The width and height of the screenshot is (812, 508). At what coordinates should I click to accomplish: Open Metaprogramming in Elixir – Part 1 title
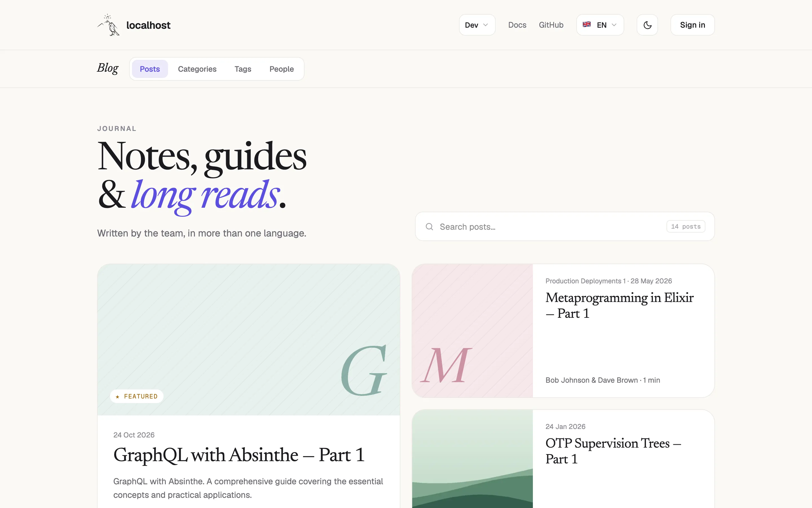pyautogui.click(x=619, y=305)
